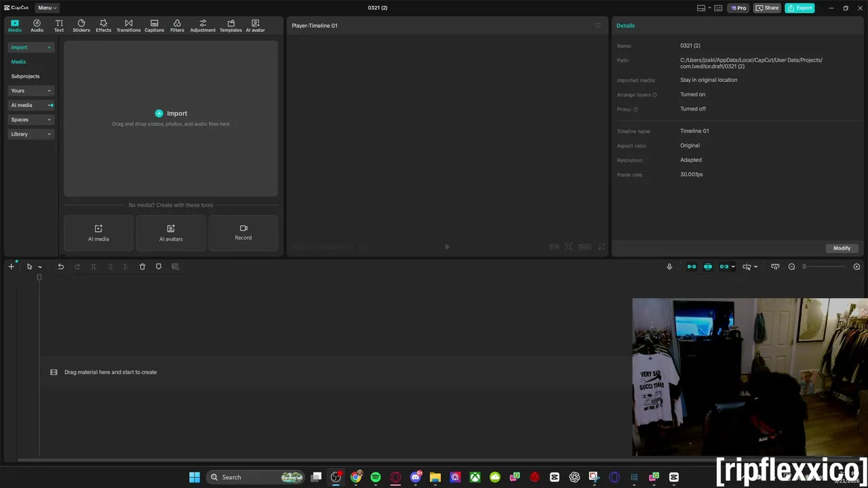The width and height of the screenshot is (868, 488).
Task: Expand the Library section
Action: point(31,134)
